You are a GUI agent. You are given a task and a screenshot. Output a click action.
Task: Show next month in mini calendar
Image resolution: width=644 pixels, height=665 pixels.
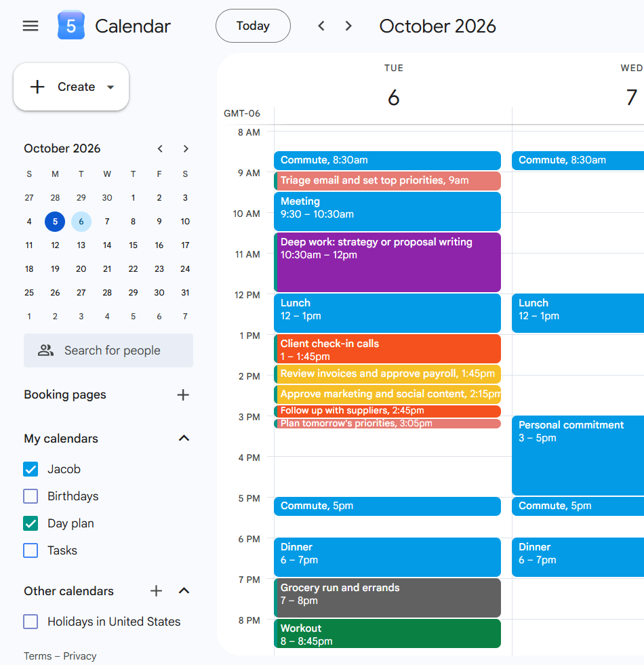[x=186, y=148]
